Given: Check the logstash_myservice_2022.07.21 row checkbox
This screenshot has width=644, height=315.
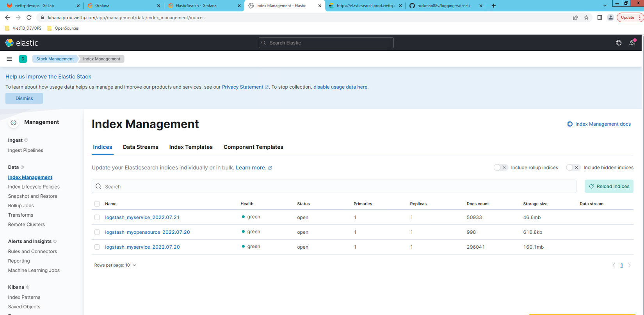Looking at the screenshot, I should click(97, 217).
